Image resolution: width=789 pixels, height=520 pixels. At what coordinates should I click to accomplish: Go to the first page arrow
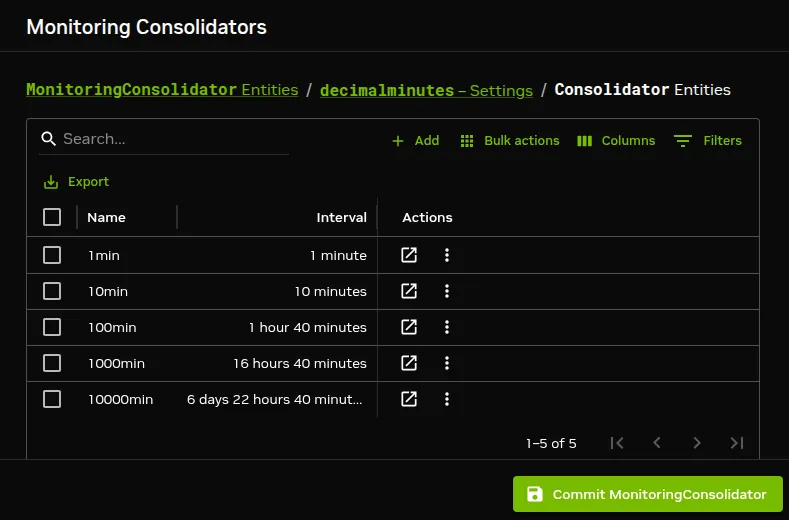pyautogui.click(x=617, y=443)
